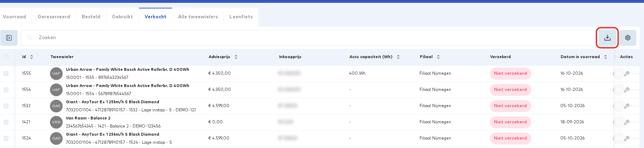Screen dimensions: 644x148
Task: Click price € 4.599,00 in row 1524
Action: [x=219, y=138]
